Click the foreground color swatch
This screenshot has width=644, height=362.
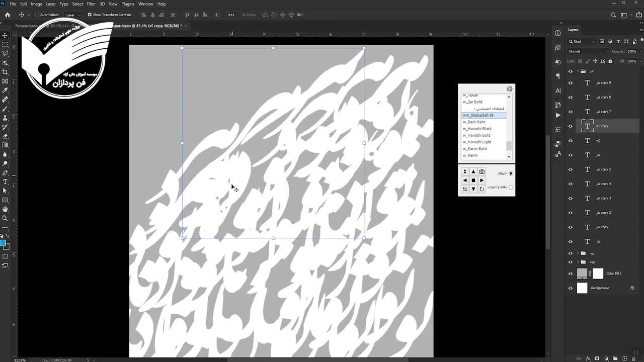pyautogui.click(x=3, y=243)
